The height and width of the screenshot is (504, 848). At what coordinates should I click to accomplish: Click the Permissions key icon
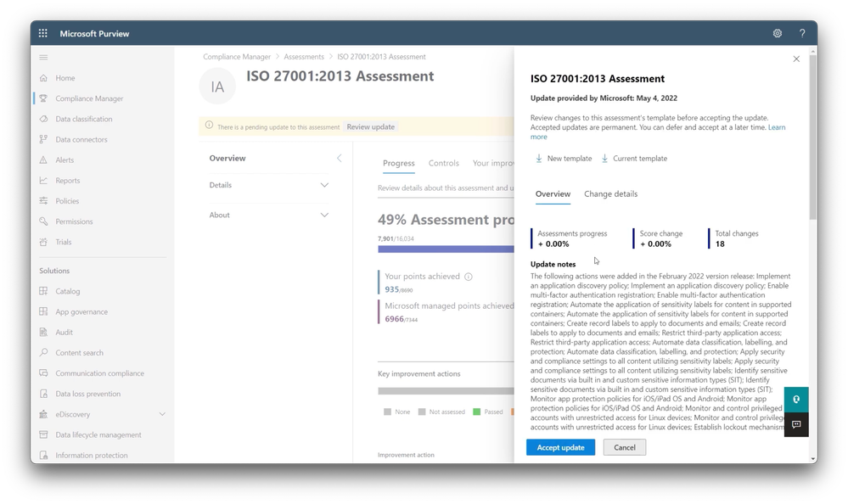tap(43, 221)
